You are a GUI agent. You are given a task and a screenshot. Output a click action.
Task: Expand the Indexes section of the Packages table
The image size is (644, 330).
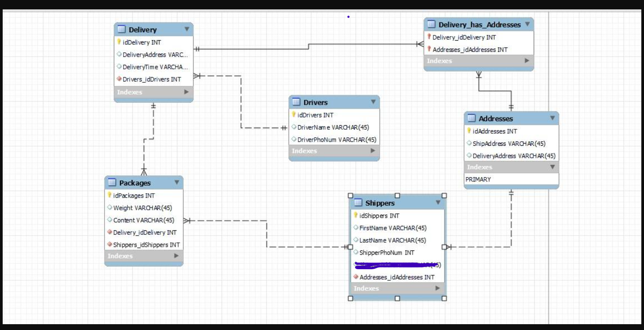click(176, 256)
